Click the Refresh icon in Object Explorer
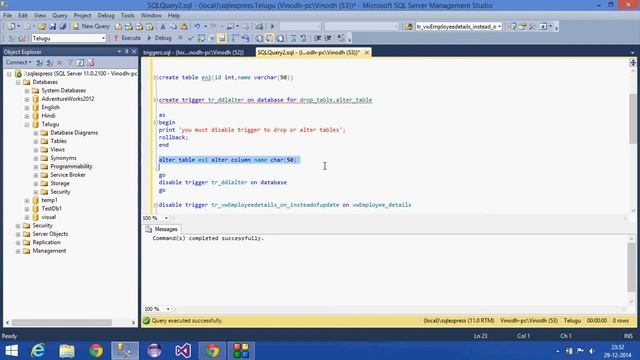This screenshot has width=640, height=360. click(x=80, y=62)
